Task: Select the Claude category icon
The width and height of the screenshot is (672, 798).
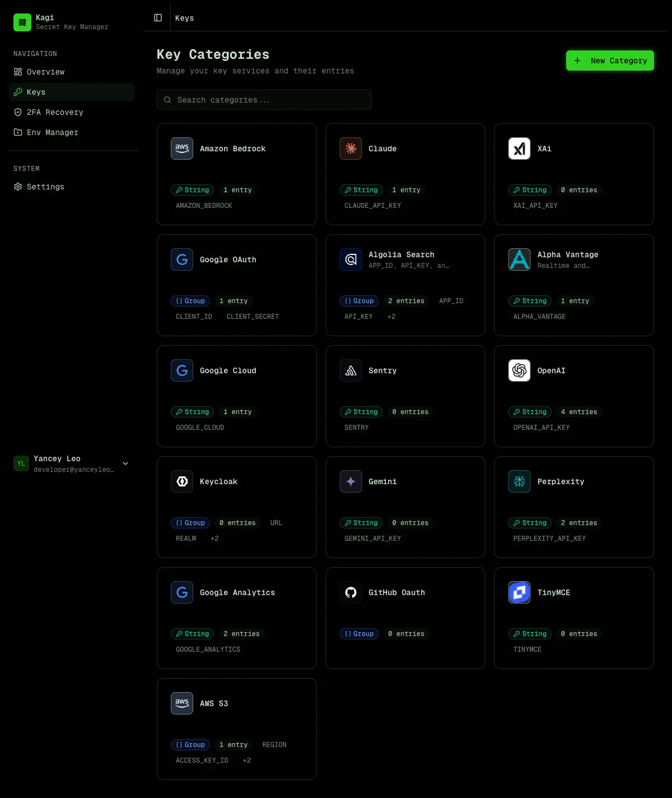Action: pyautogui.click(x=351, y=149)
